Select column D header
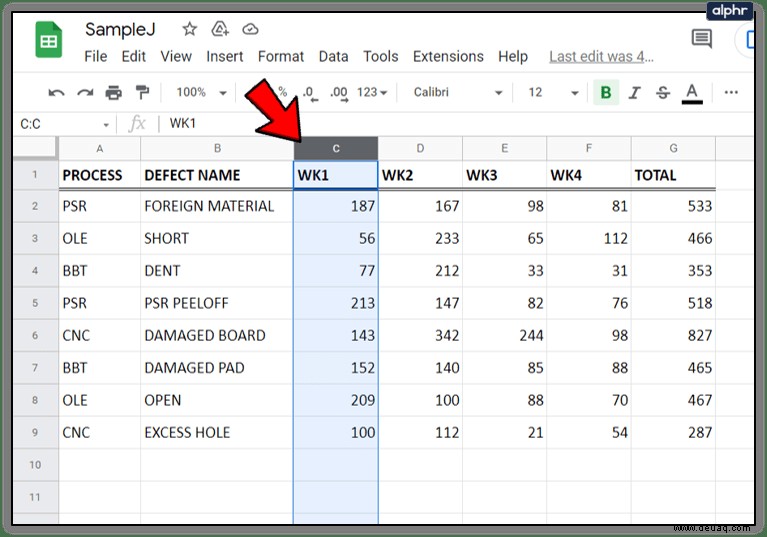 [420, 149]
